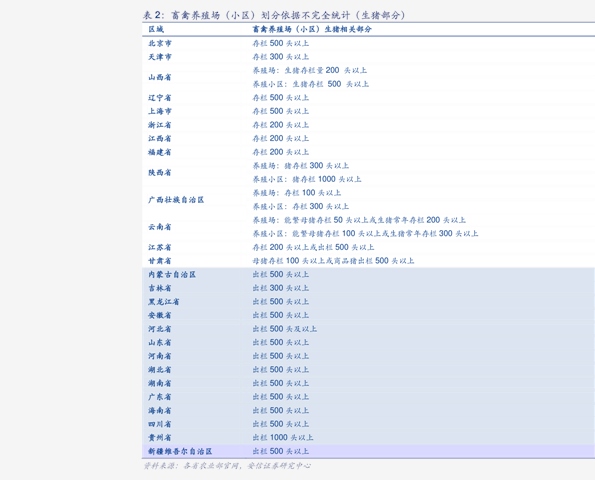Select the 广西壮族自治区 region cell
The image size is (595, 480).
tap(176, 200)
